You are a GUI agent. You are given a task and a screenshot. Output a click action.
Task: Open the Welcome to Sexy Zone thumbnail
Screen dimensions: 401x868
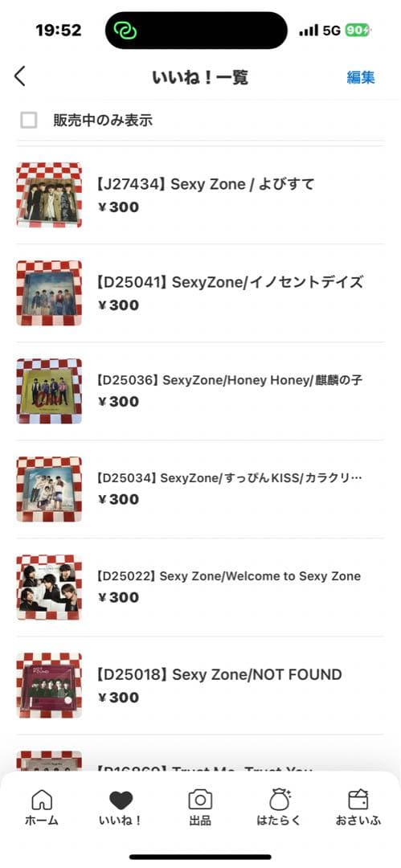[49, 587]
